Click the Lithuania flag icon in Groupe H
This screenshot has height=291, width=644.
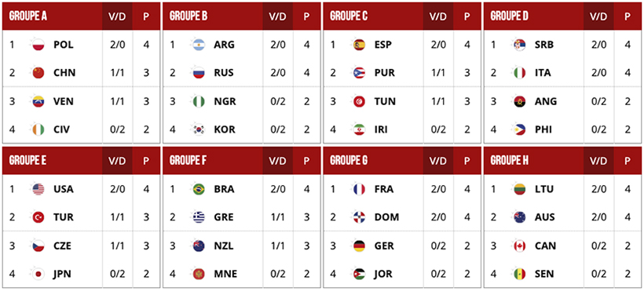(520, 189)
